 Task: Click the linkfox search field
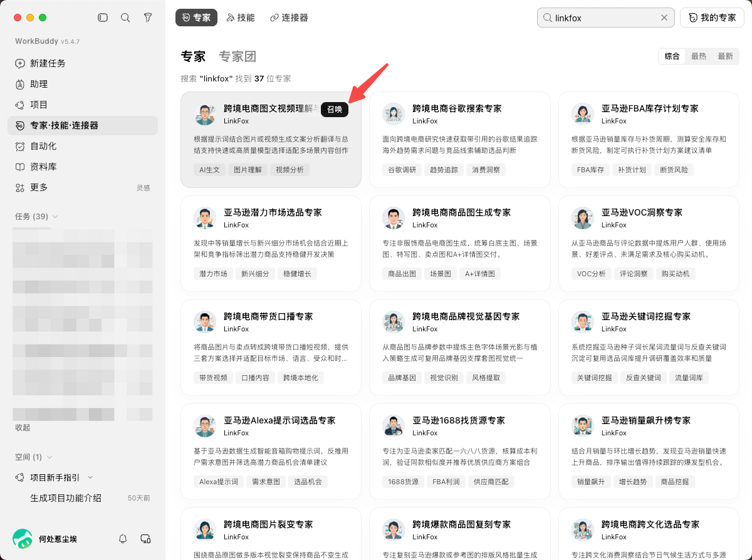[606, 18]
